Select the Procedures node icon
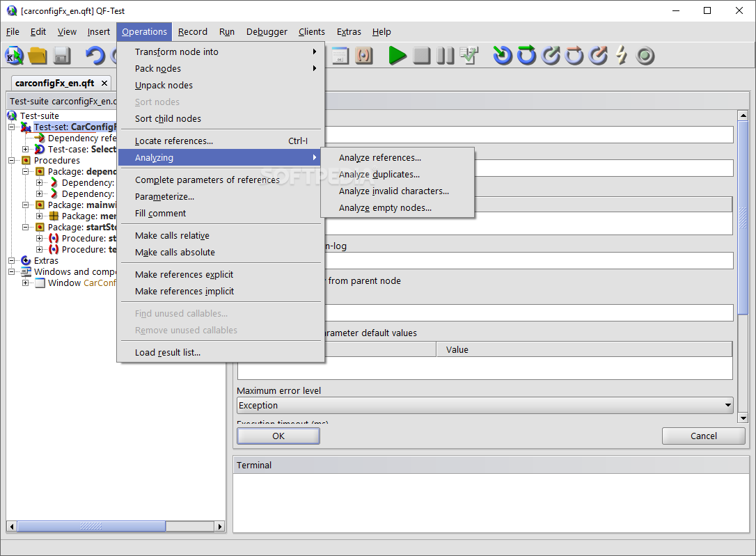Viewport: 756px width, 556px height. 26,161
